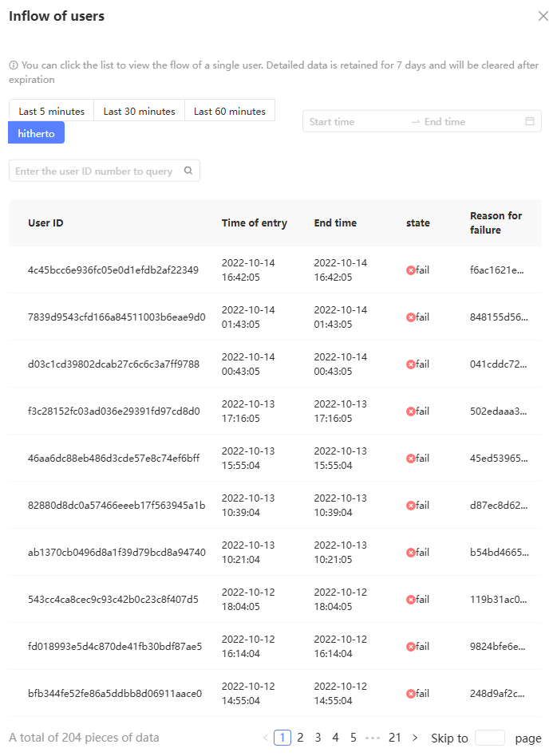
Task: Go to page 2 of results
Action: pos(300,738)
